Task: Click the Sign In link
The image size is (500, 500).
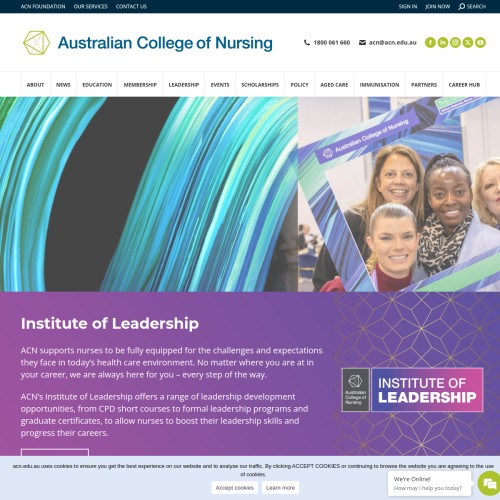Action: [x=408, y=6]
